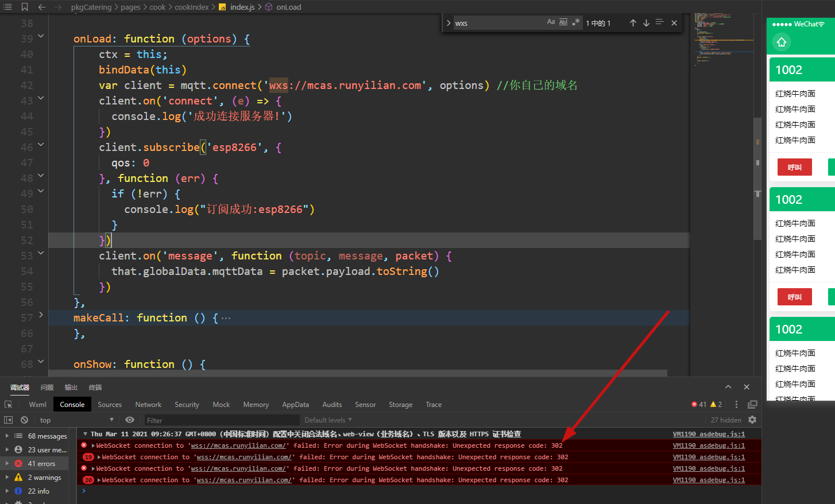Toggle regular expression search in find
Image resolution: width=835 pixels, height=504 pixels.
(x=576, y=22)
